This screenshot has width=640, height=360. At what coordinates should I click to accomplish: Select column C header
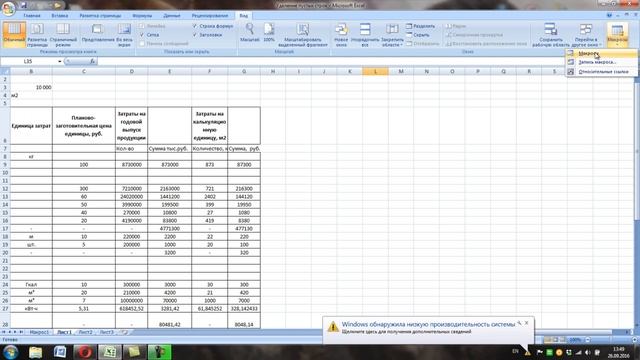[x=84, y=71]
